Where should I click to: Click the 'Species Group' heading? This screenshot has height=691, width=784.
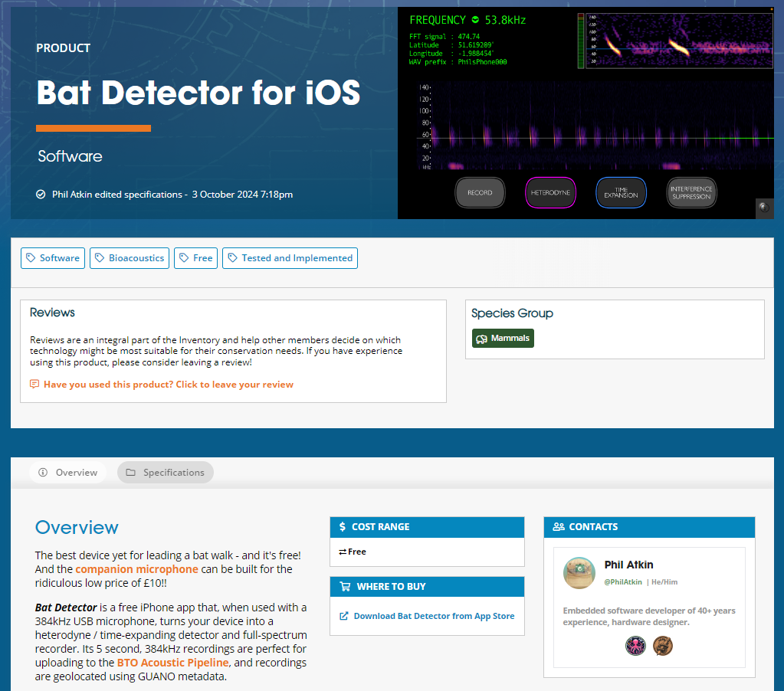[512, 313]
